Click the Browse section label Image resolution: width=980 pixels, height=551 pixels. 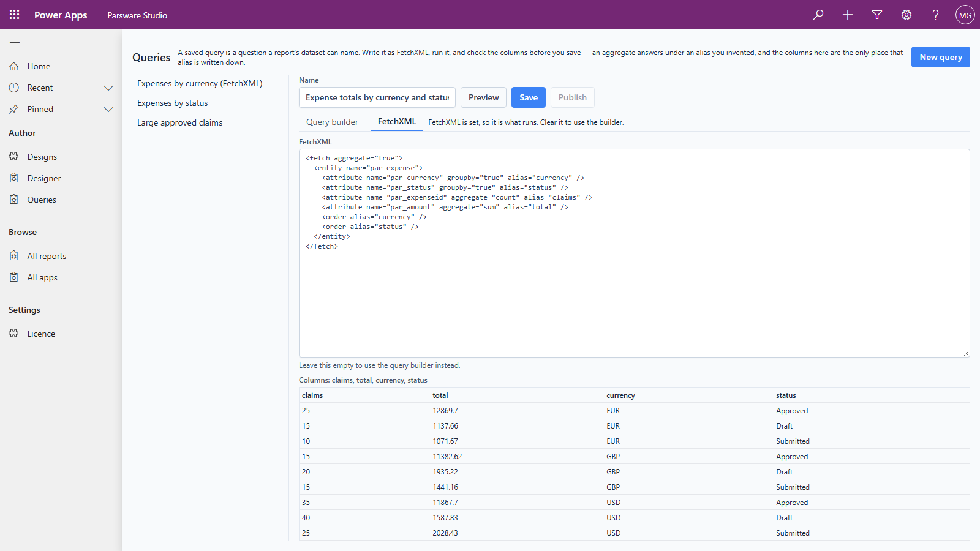click(x=23, y=232)
